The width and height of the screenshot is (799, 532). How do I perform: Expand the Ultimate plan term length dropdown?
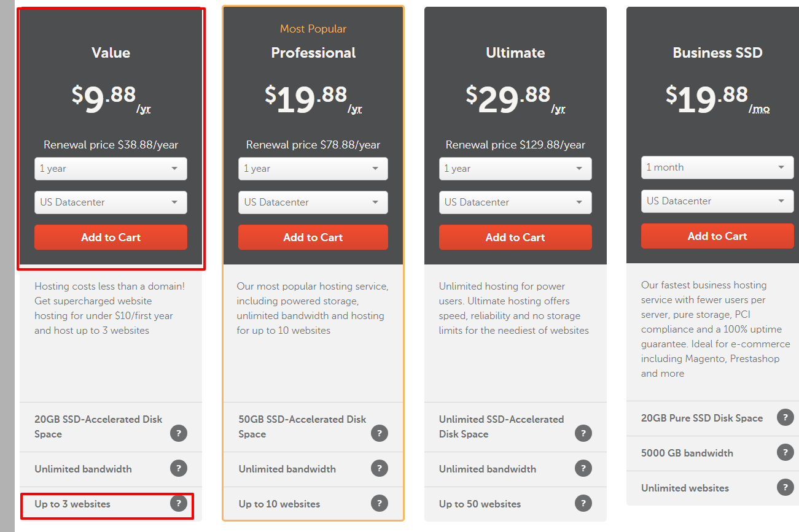tap(515, 169)
